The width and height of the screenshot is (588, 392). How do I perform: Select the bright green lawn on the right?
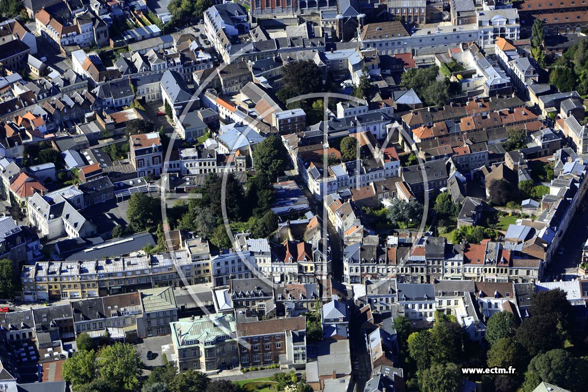pos(505,222)
